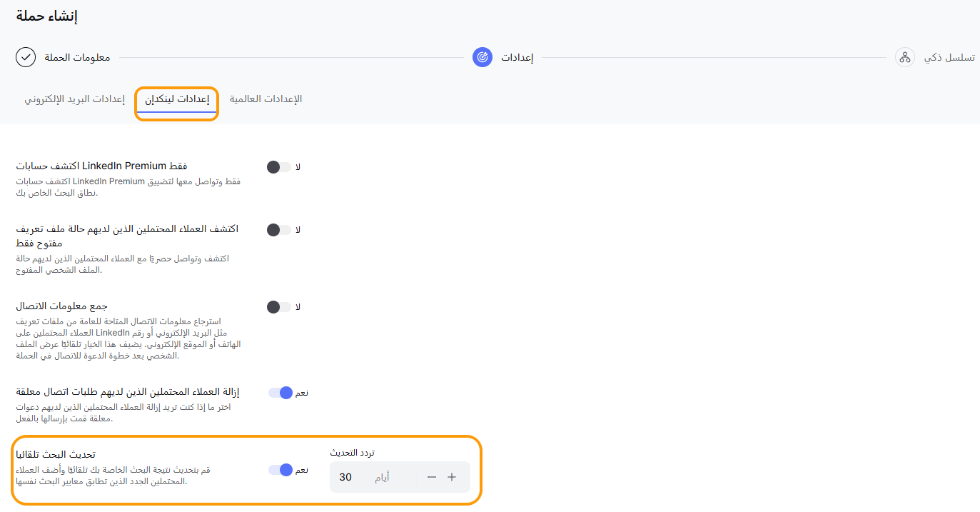Select the إعدادات لينكدإن tab

[177, 99]
